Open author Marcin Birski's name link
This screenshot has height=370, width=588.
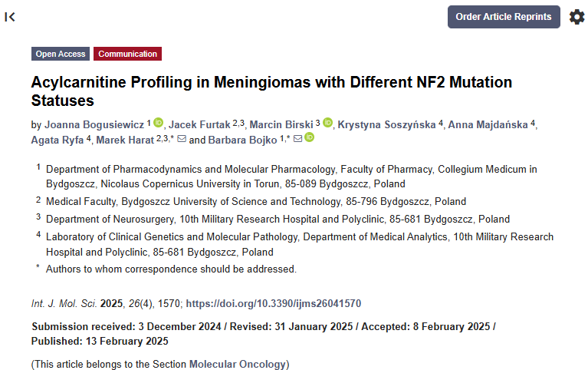(281, 124)
